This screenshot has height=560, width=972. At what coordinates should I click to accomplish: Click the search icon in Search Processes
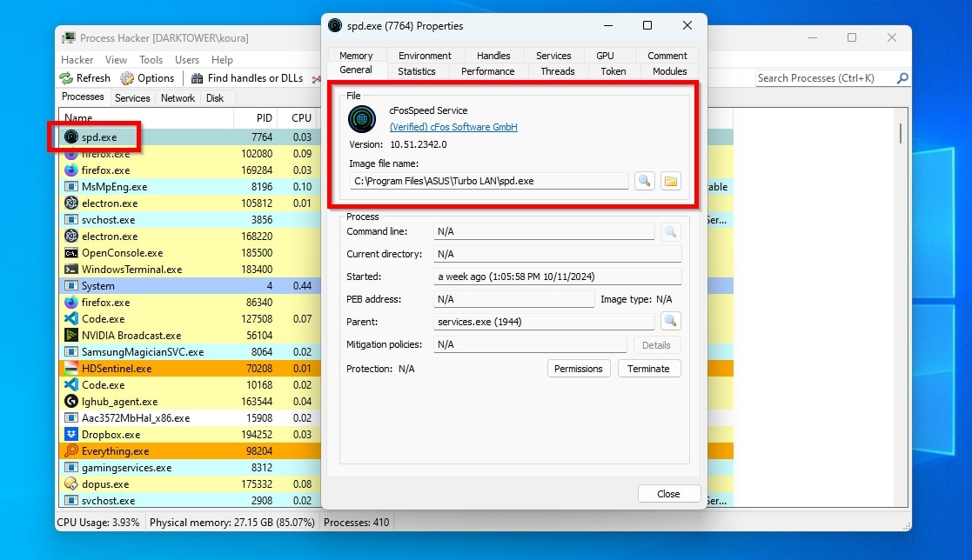pyautogui.click(x=902, y=78)
